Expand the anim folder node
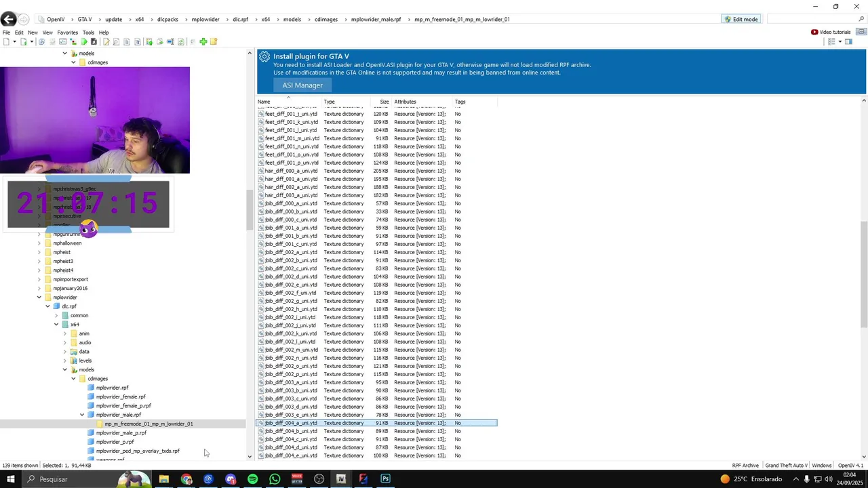The height and width of the screenshot is (488, 868). click(x=65, y=333)
